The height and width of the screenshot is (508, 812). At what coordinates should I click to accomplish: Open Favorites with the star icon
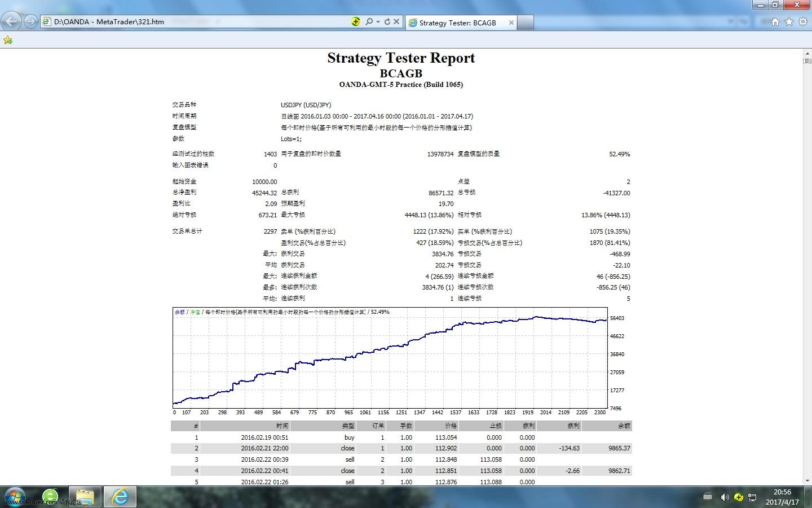click(x=789, y=21)
